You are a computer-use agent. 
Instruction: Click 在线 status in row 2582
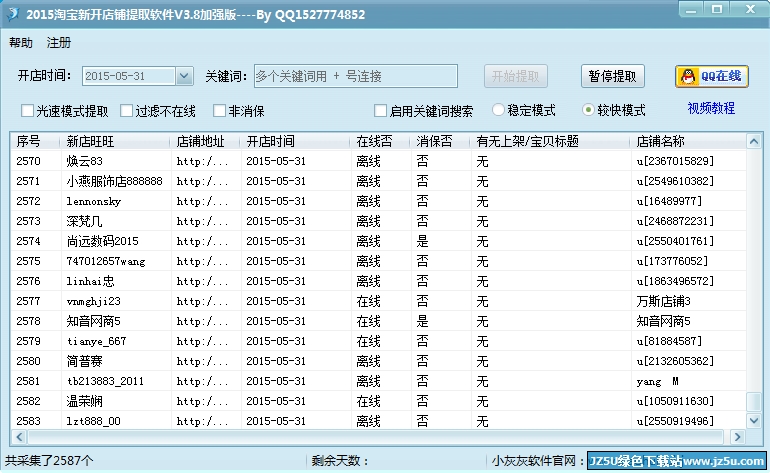(x=368, y=401)
